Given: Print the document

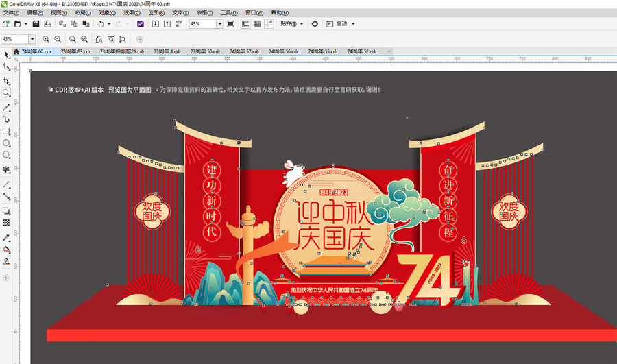Looking at the screenshot, I should pos(47,24).
